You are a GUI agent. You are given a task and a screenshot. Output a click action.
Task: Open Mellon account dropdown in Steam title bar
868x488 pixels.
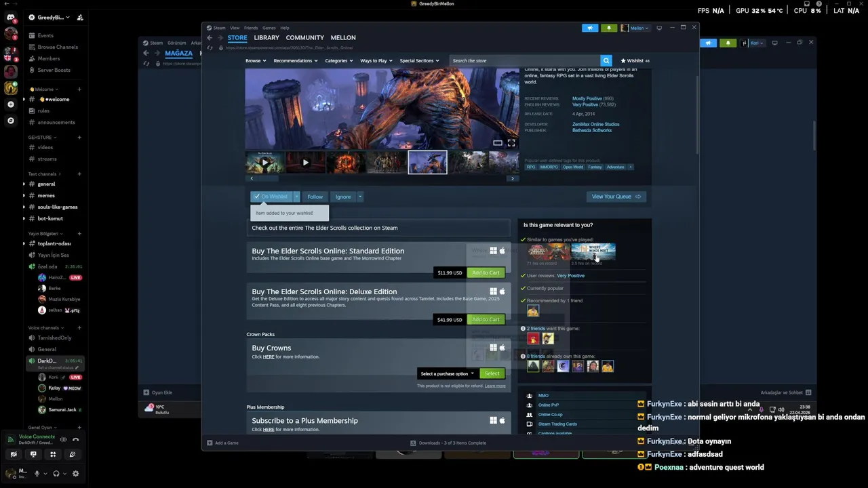click(x=639, y=28)
